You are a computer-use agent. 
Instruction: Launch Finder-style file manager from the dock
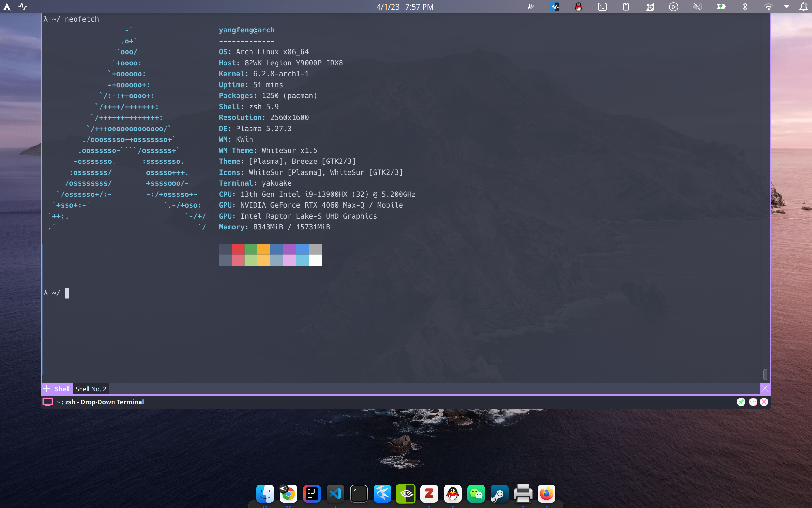(265, 493)
